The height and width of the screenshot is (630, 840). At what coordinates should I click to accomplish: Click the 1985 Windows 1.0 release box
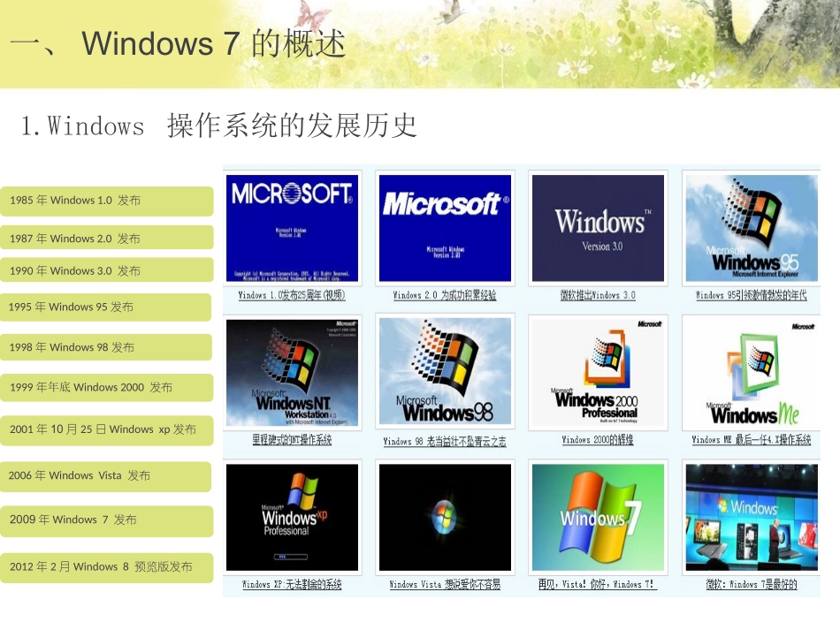[107, 201]
